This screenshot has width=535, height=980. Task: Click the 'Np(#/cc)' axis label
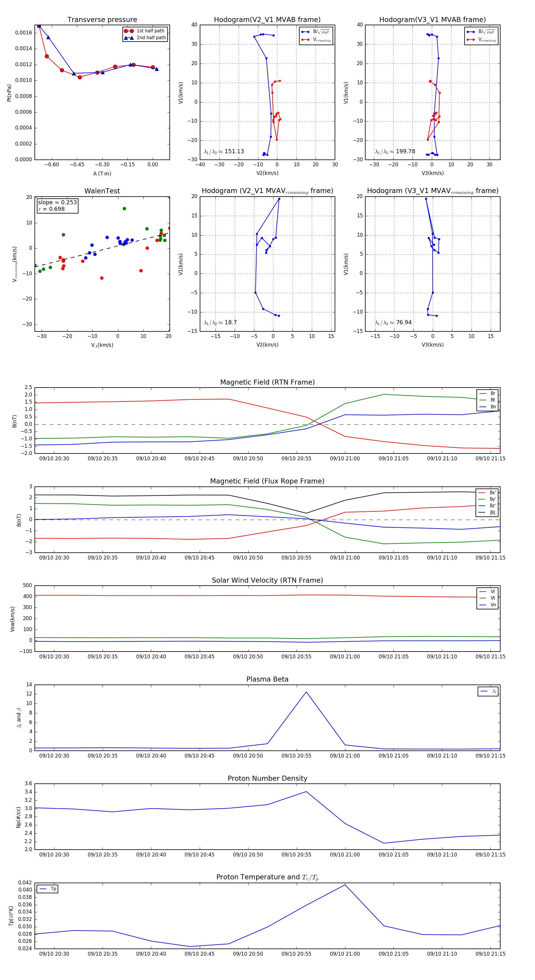[x=19, y=817]
